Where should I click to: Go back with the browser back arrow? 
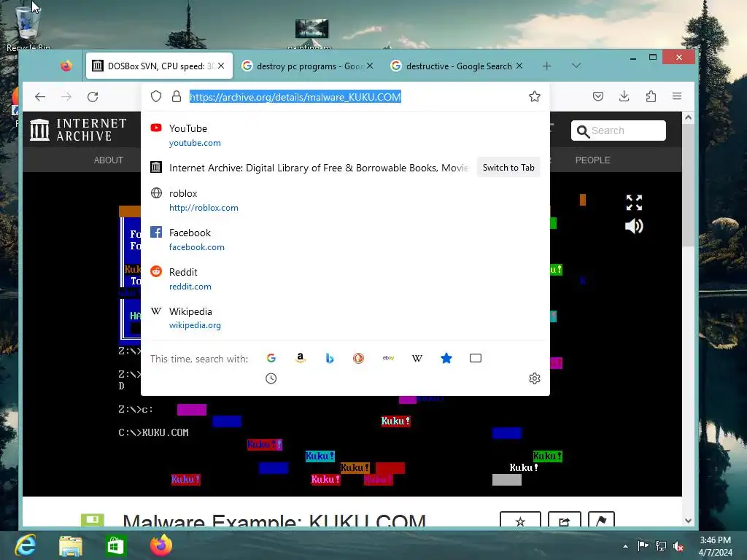click(40, 97)
